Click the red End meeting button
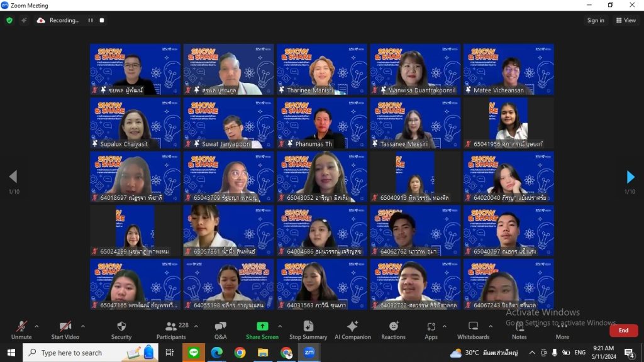 pyautogui.click(x=623, y=331)
